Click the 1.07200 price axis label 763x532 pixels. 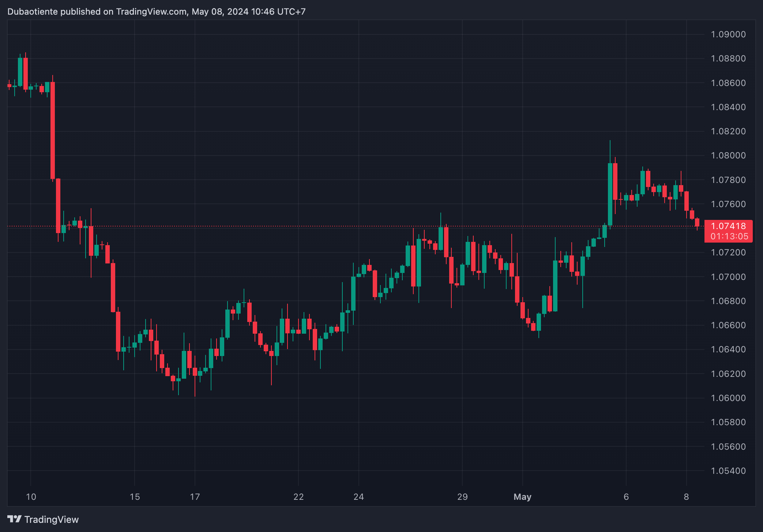pos(728,252)
